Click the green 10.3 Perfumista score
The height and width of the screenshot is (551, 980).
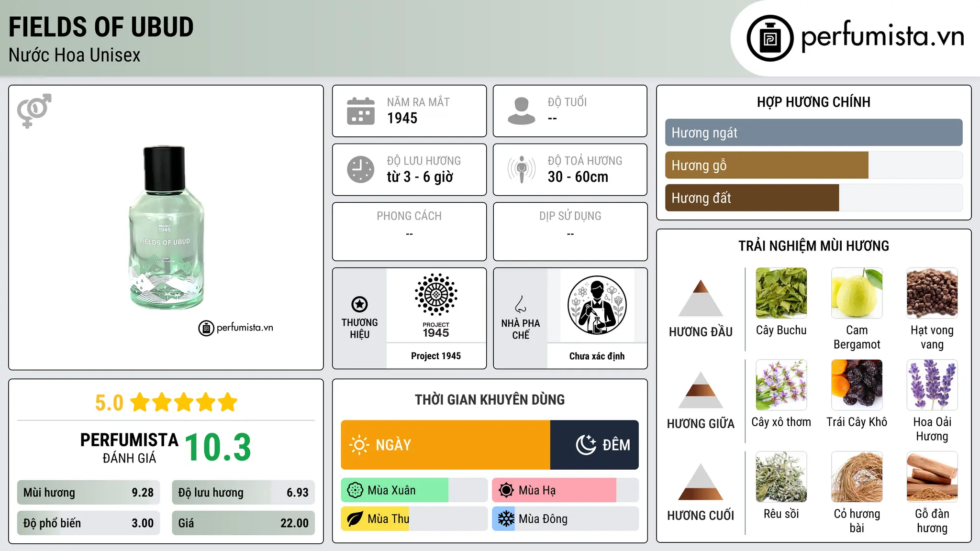[x=218, y=447]
